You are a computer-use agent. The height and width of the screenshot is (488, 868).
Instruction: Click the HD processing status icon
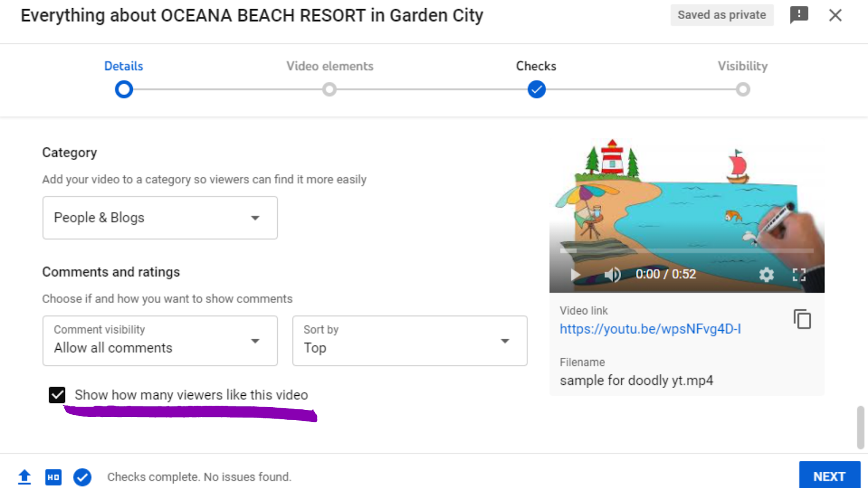pyautogui.click(x=53, y=477)
